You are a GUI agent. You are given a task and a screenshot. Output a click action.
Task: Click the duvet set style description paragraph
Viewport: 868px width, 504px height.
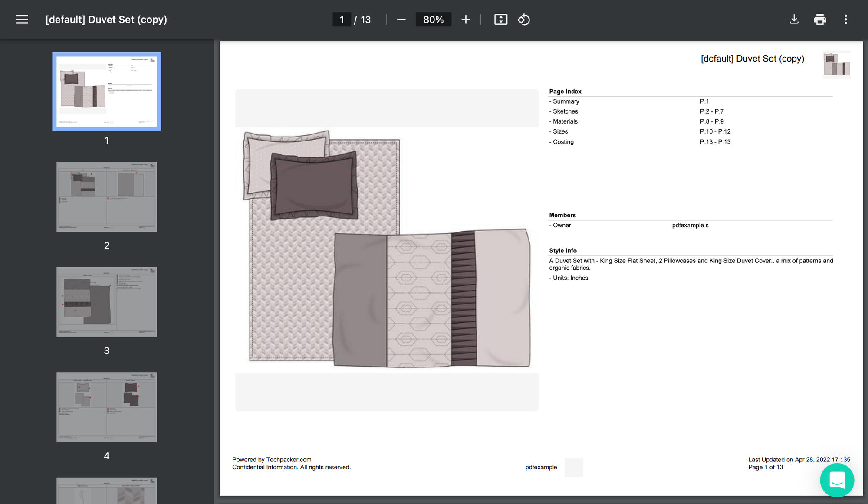point(691,264)
